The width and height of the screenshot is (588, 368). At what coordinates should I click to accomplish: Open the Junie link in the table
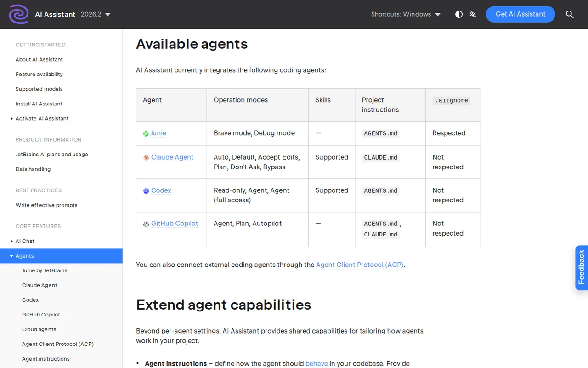pos(158,133)
